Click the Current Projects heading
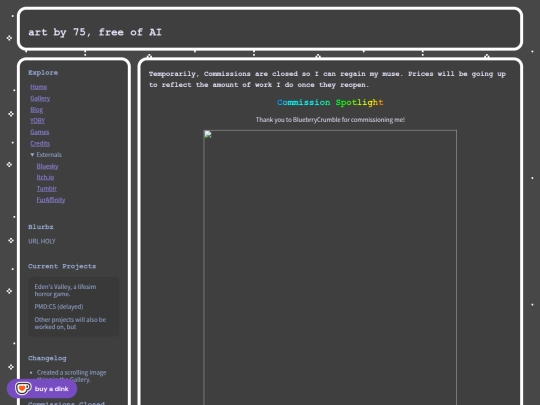The height and width of the screenshot is (405, 540). coord(62,266)
